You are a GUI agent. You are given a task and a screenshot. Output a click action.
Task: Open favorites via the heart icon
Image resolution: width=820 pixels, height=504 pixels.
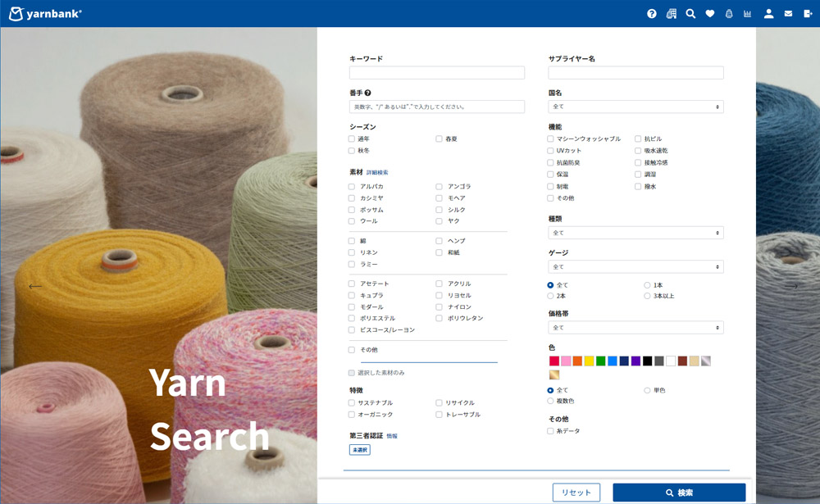click(x=710, y=14)
